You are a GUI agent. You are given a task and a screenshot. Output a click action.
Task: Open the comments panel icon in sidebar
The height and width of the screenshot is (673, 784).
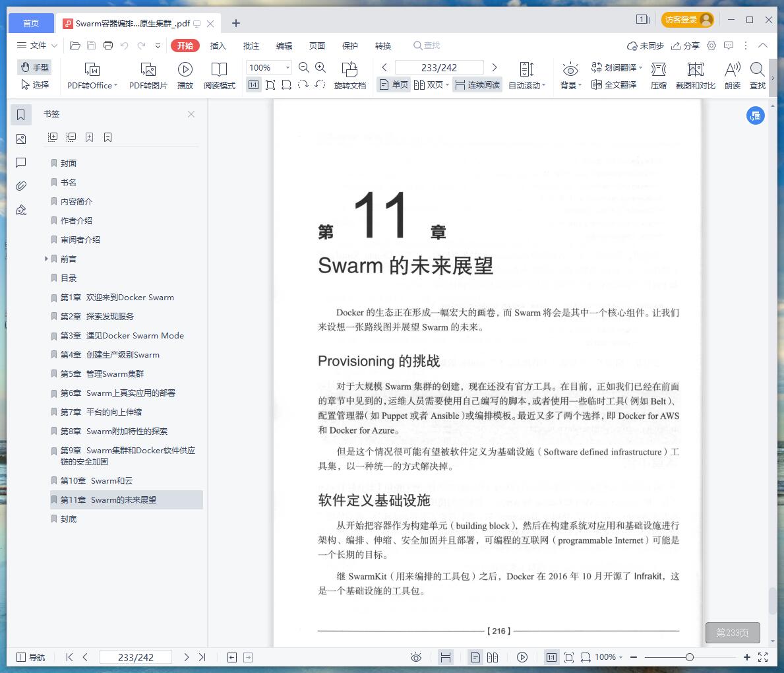click(x=20, y=162)
